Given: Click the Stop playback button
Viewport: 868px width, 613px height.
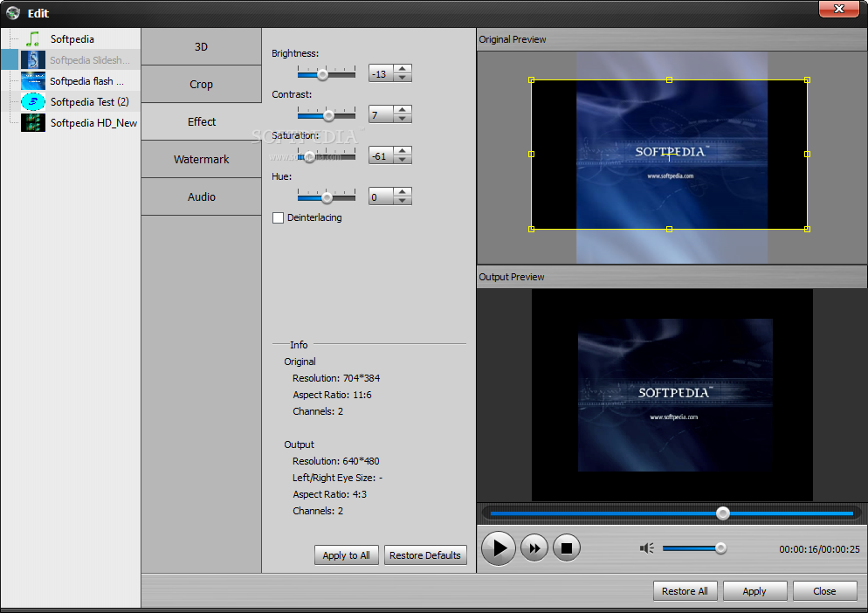Looking at the screenshot, I should coord(567,548).
